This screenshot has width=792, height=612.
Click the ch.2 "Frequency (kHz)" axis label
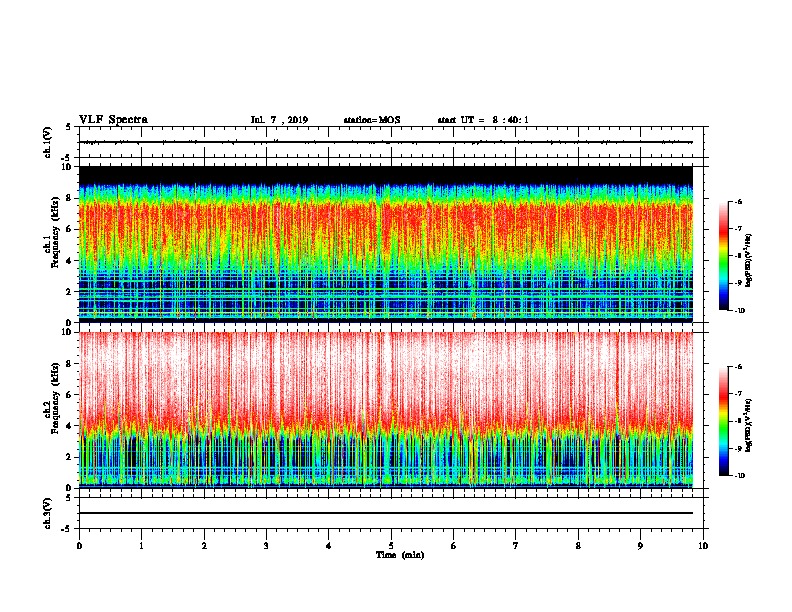(55, 400)
